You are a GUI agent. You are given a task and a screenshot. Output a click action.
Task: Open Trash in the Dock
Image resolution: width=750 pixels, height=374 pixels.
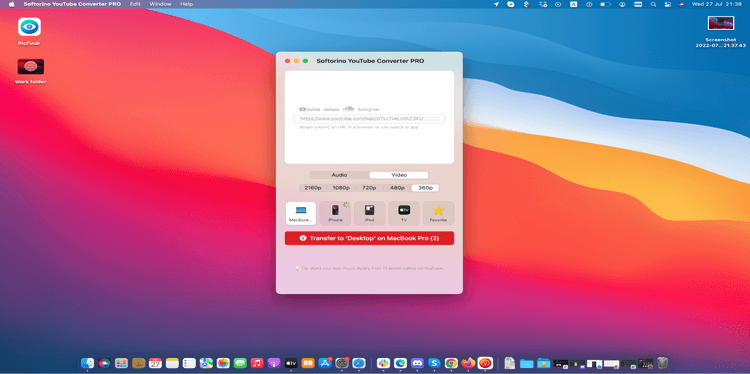(662, 363)
